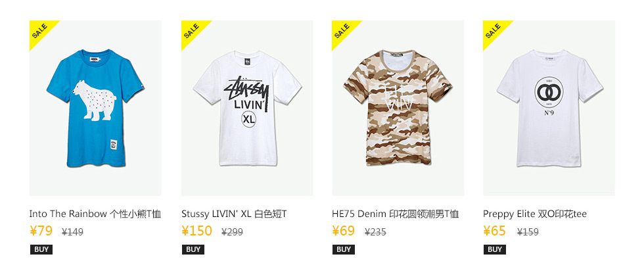Click the SALE badge on the blue bear tee
The image size is (644, 269).
(40, 32)
